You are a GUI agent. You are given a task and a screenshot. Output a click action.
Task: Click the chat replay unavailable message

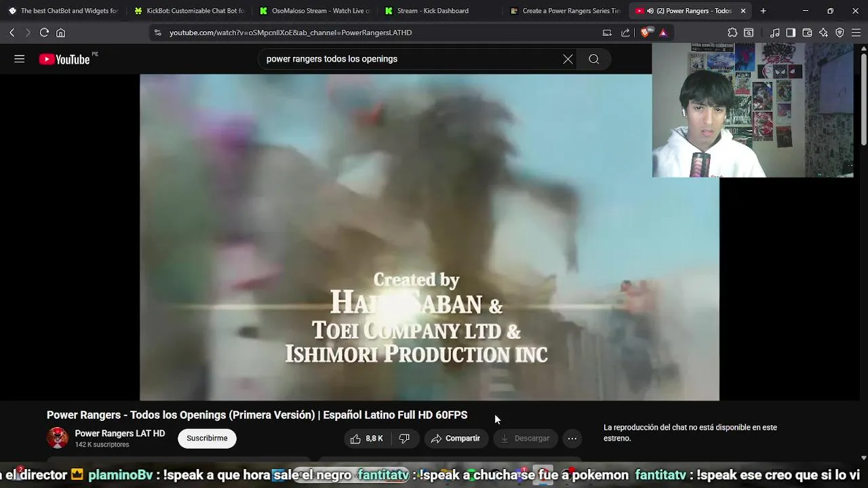point(690,432)
